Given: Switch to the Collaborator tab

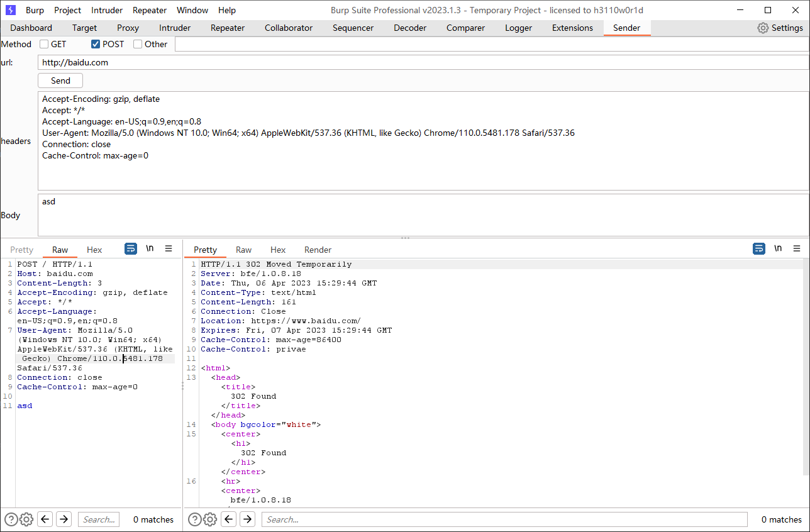Looking at the screenshot, I should coord(289,28).
